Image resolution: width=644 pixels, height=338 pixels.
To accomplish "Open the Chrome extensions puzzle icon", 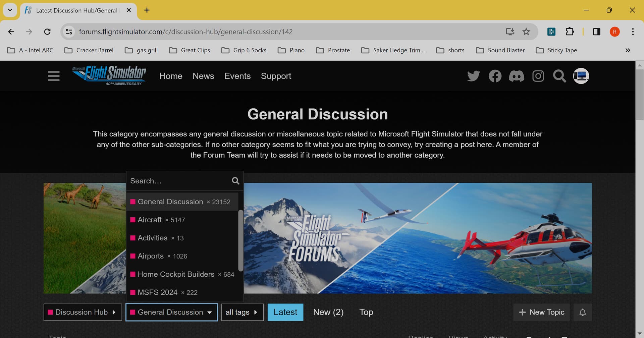I will point(570,32).
